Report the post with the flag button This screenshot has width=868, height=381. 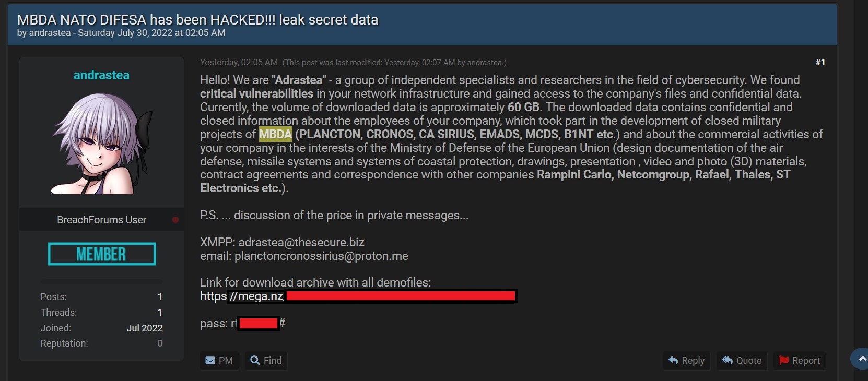(x=799, y=361)
